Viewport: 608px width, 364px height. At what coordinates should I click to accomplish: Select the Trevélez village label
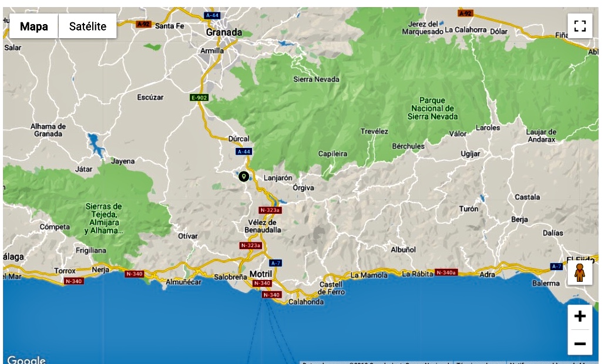[374, 132]
